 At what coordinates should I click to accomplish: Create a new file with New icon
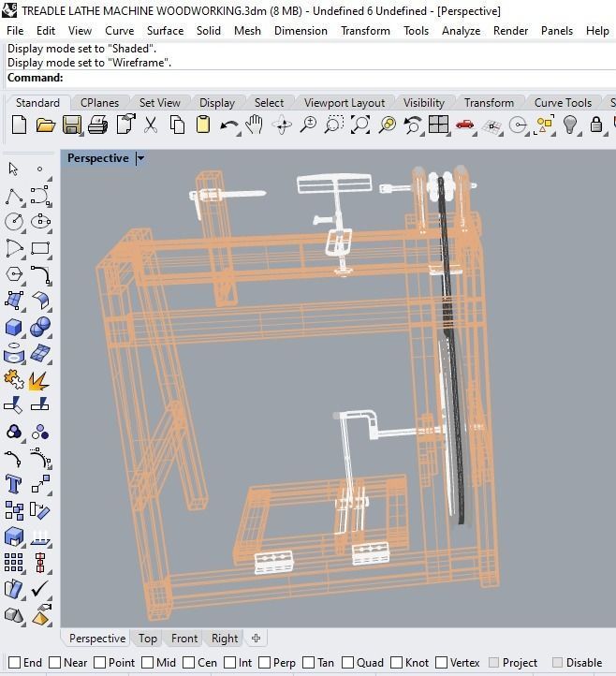tap(19, 125)
